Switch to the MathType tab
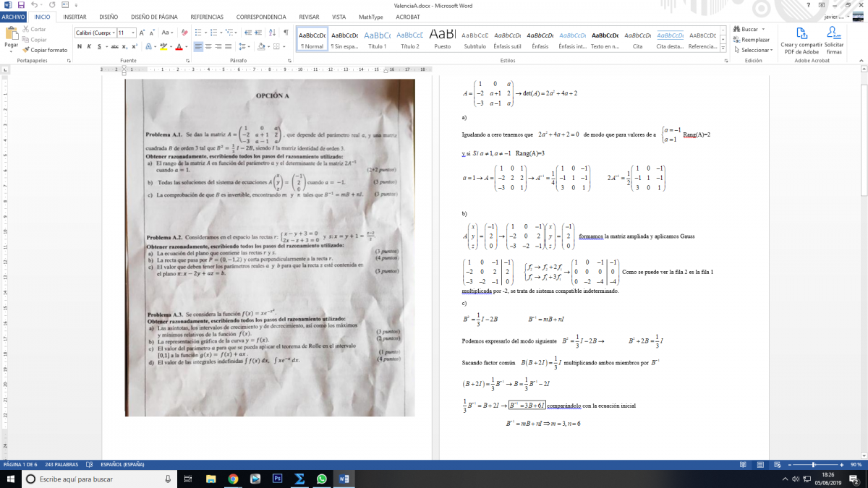 coord(370,16)
